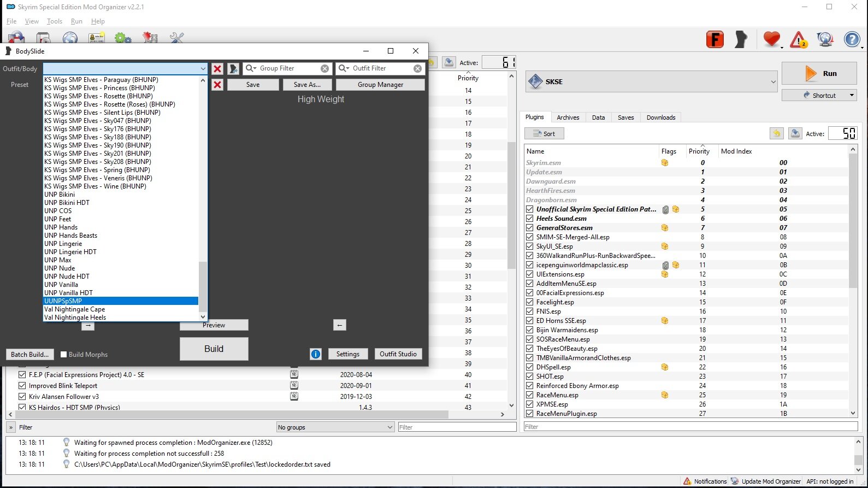Clear the Group Filter search field

(x=325, y=68)
